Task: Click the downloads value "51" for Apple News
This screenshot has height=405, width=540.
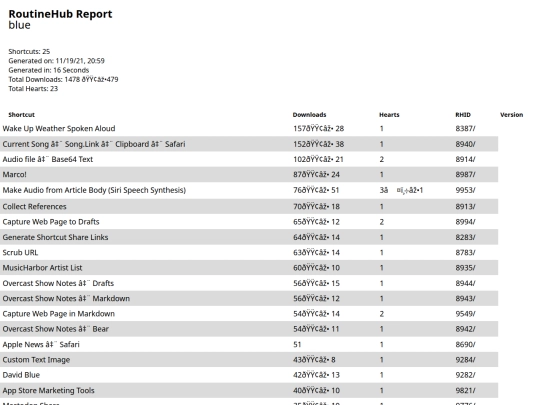Action: point(297,345)
